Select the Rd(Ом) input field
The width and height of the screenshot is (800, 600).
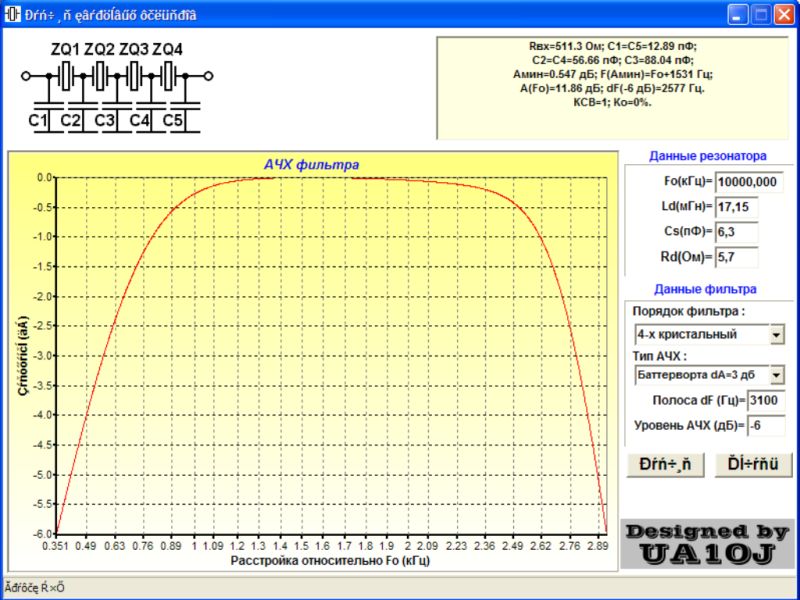736,256
